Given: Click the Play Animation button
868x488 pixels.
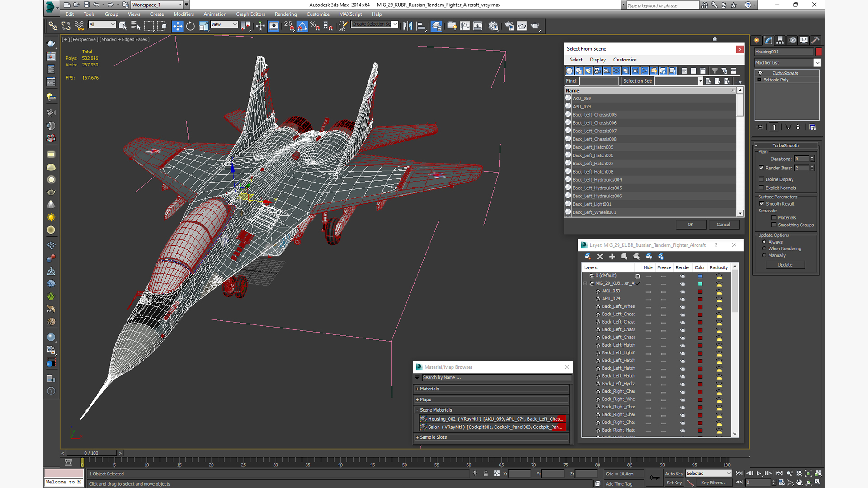Looking at the screenshot, I should pos(759,473).
